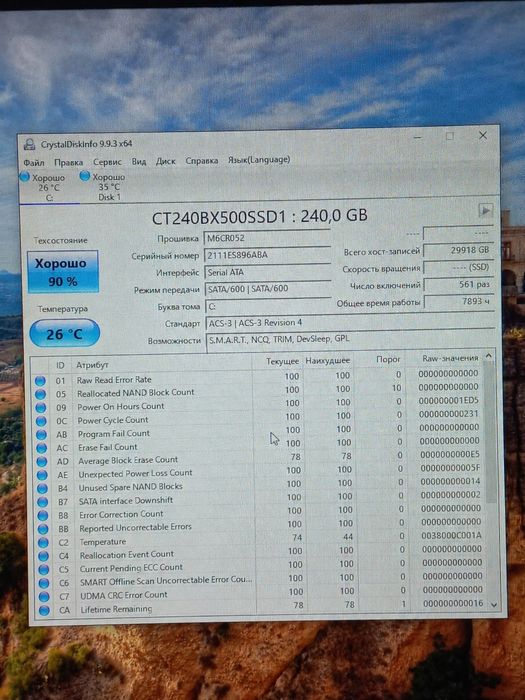Click the power on count value 561 раз
Image resolution: width=525 pixels, height=700 pixels.
click(x=458, y=284)
